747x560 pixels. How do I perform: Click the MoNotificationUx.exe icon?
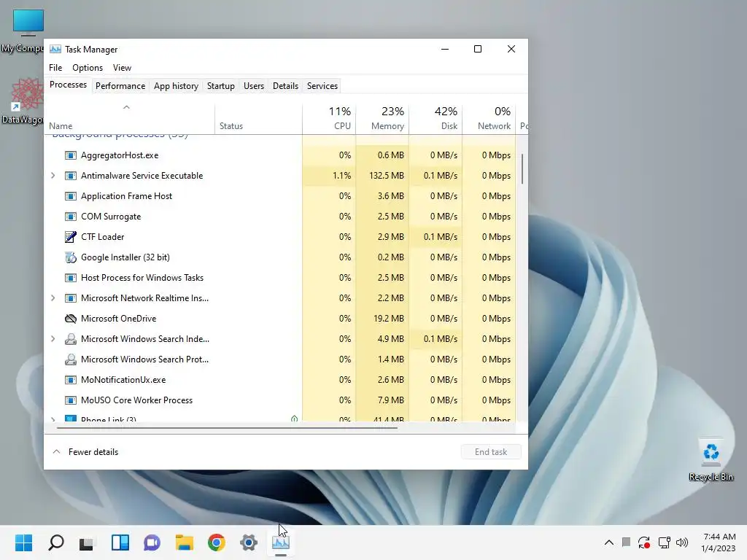(x=71, y=380)
